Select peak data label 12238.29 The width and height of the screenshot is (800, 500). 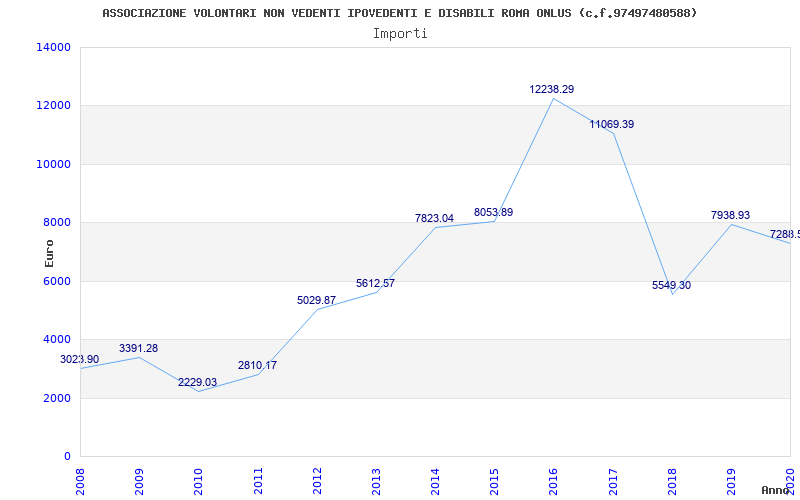click(552, 89)
